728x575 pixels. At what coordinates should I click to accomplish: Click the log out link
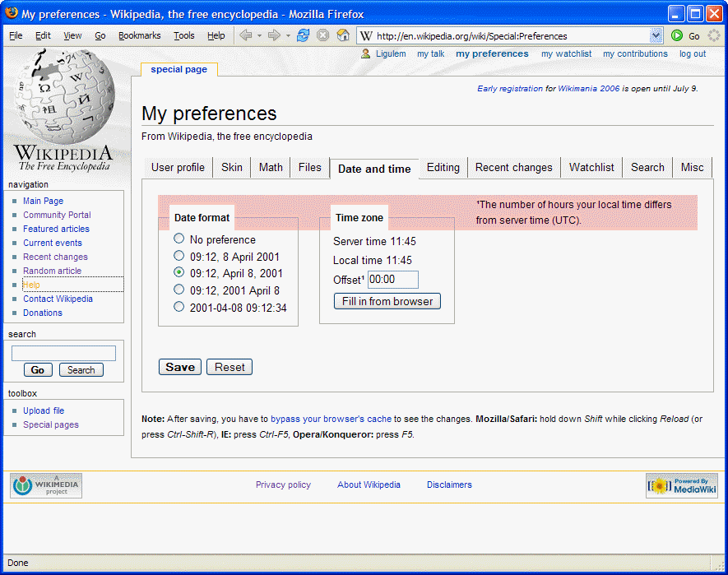[693, 53]
